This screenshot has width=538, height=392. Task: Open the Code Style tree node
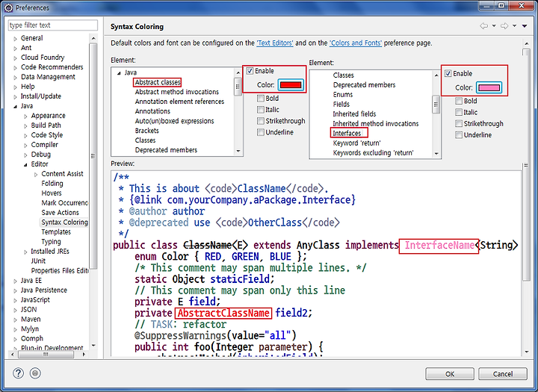(x=46, y=135)
